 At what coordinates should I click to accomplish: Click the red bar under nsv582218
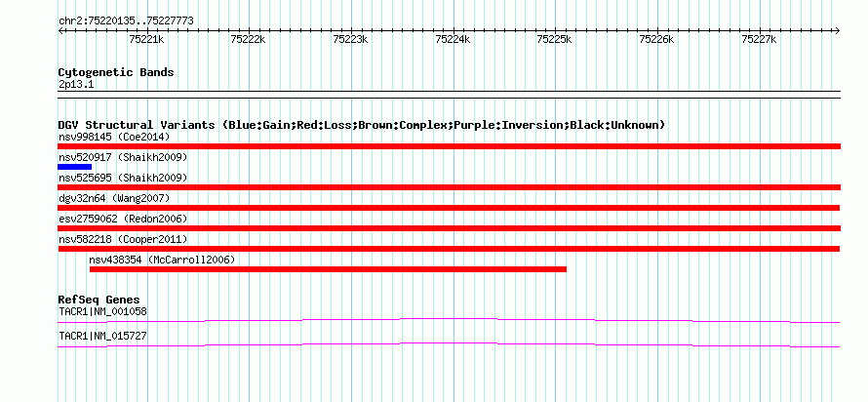(449, 249)
